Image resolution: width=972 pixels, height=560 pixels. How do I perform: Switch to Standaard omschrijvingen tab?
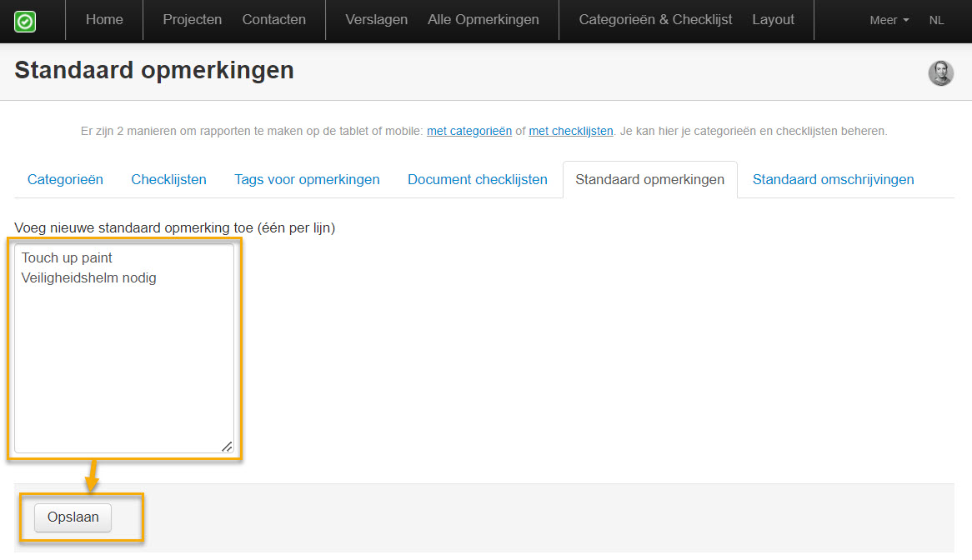(833, 180)
